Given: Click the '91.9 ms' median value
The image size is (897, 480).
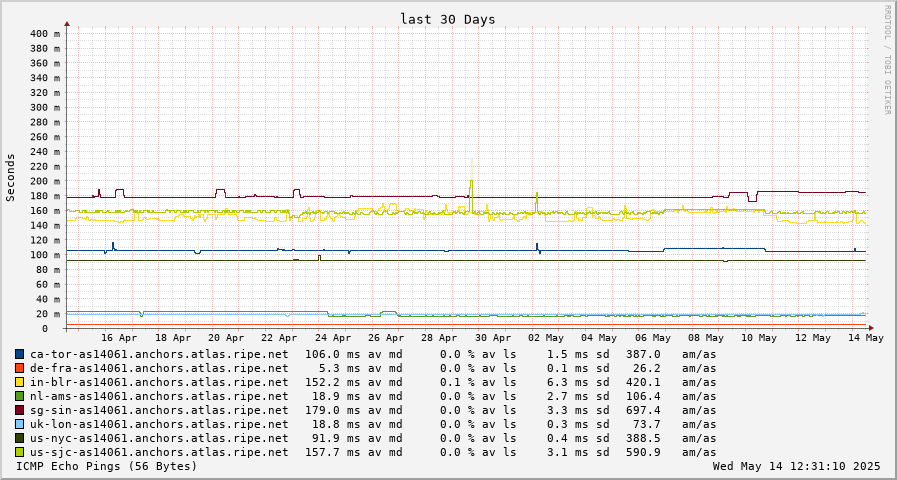Looking at the screenshot, I should tap(336, 438).
